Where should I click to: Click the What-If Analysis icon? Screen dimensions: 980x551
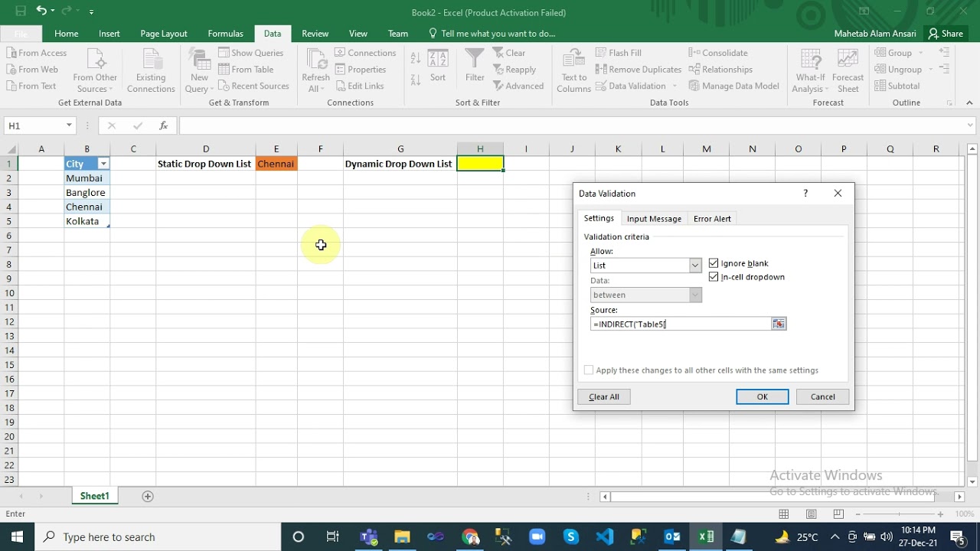pos(811,70)
